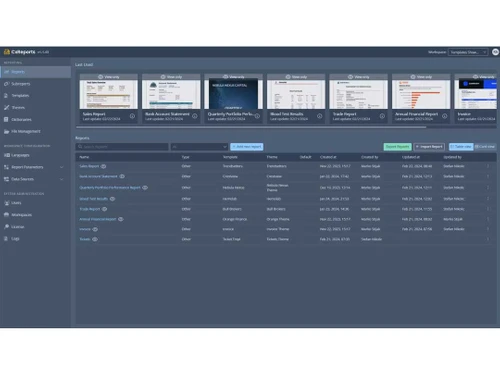Click info icon on Trade Report card
This screenshot has height=375, width=500.
pos(382,116)
